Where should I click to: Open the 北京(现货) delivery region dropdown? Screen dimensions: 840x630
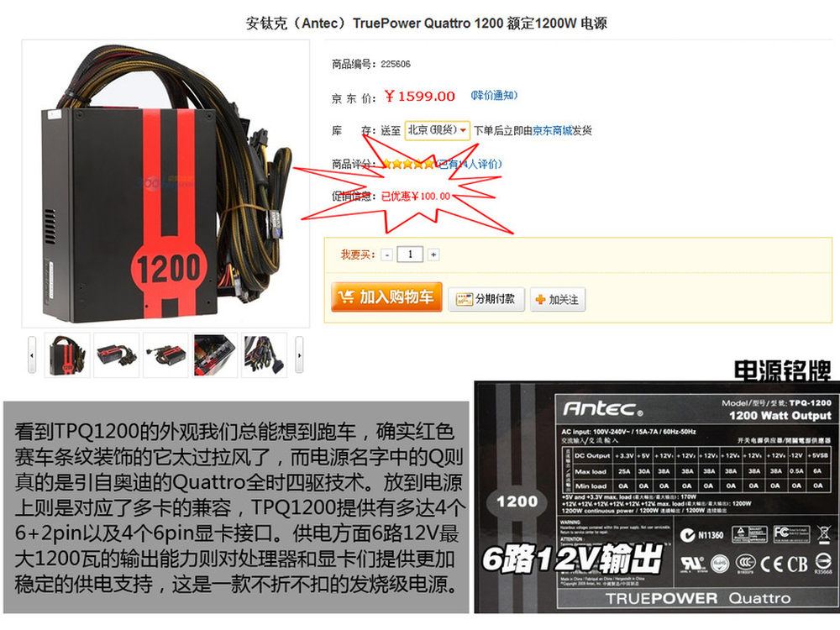437,130
